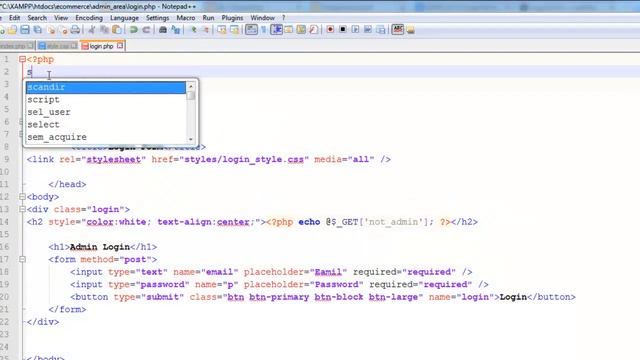The image size is (640, 360).
Task: Open User Defined Language icon
Action: [289, 29]
